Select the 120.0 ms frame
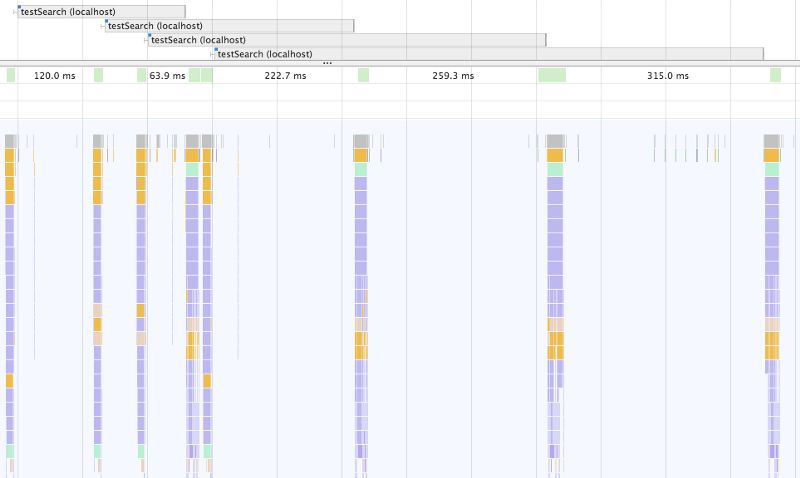Viewport: 800px width, 478px height. [x=54, y=75]
